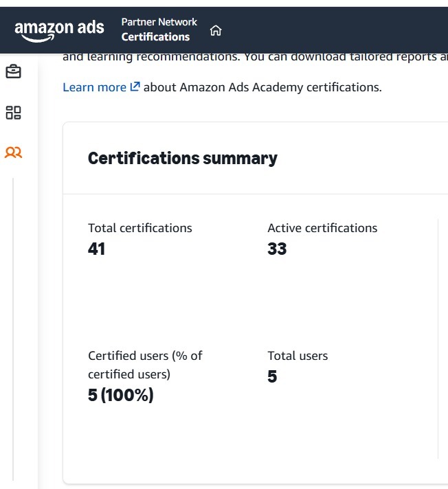Click the Active certifications label

point(322,228)
